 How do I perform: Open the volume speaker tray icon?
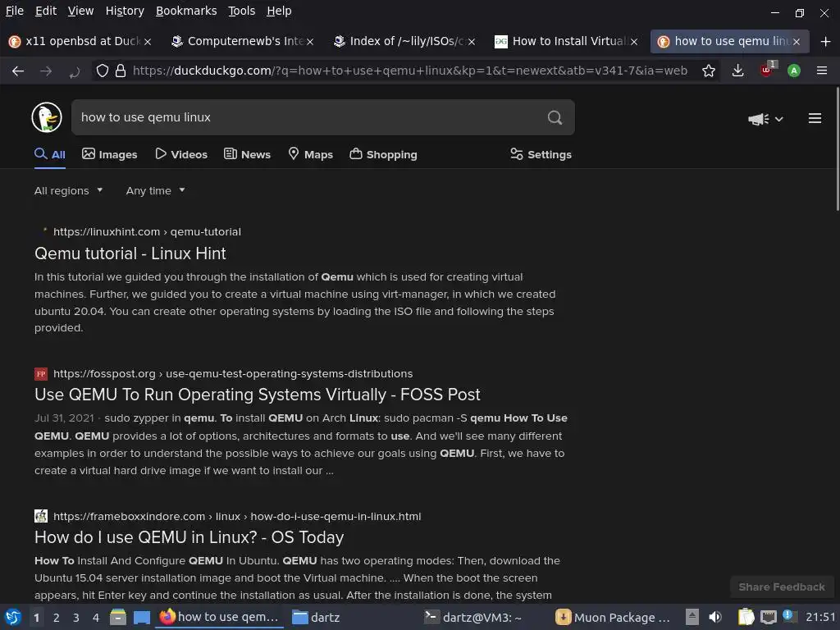point(715,617)
